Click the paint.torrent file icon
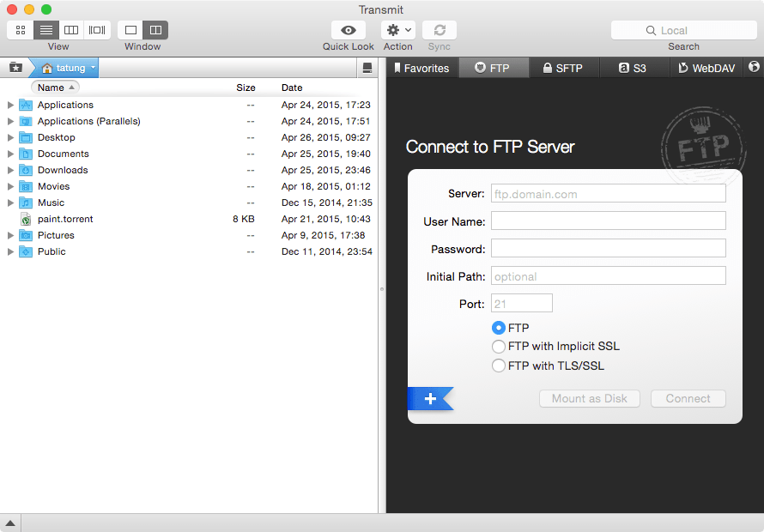Viewport: 764px width, 532px height. 26,219
